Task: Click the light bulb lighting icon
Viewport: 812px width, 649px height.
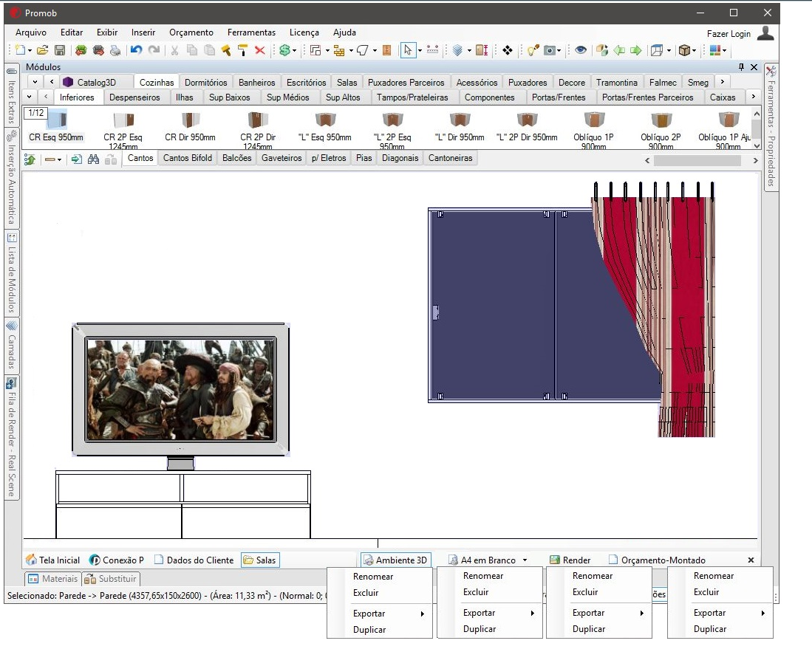Action: (x=533, y=50)
